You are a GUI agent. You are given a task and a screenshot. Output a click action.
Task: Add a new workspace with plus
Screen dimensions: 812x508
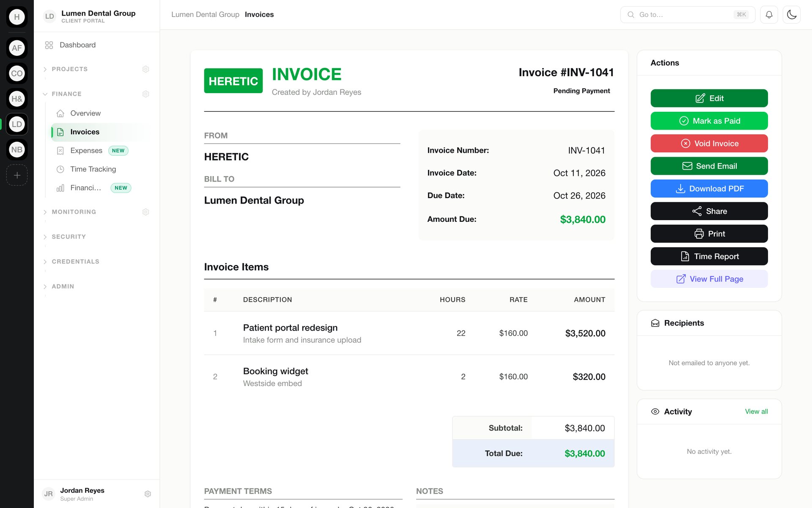pyautogui.click(x=17, y=175)
